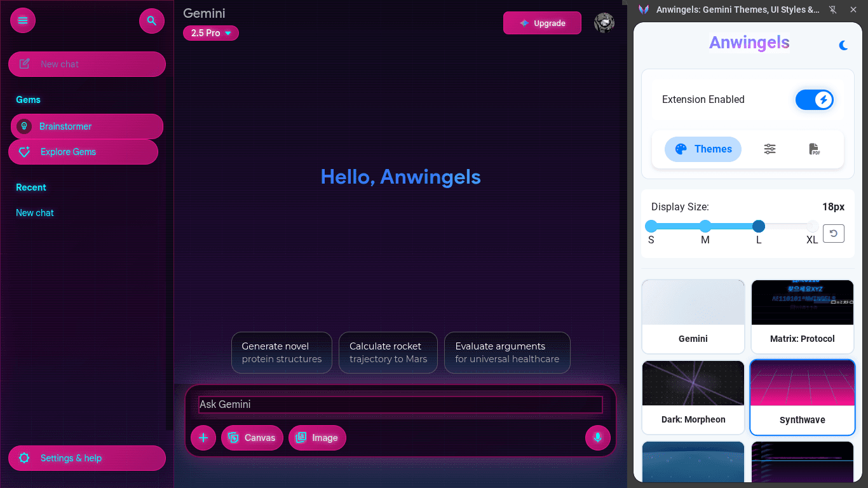Viewport: 868px width, 488px height.
Task: Click the Recent section label
Action: (x=31, y=187)
